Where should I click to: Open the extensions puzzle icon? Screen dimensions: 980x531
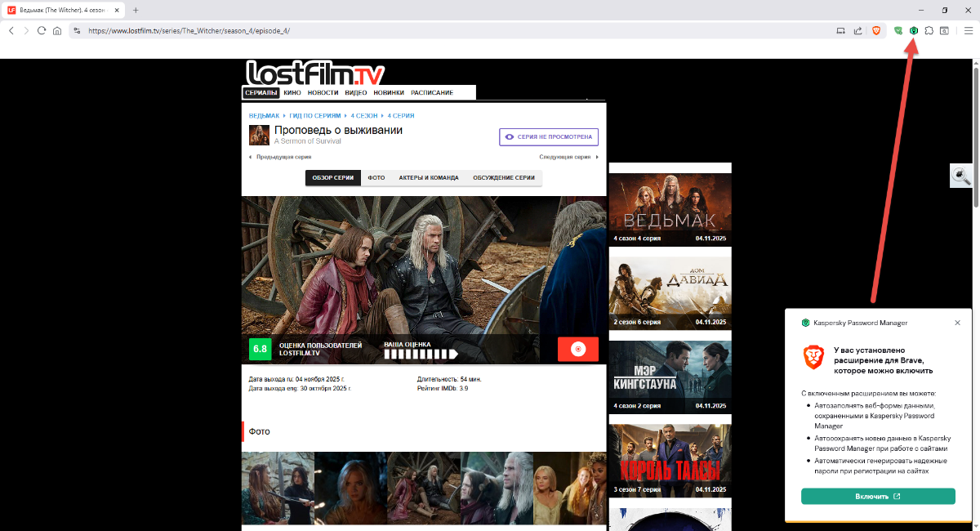pyautogui.click(x=929, y=30)
